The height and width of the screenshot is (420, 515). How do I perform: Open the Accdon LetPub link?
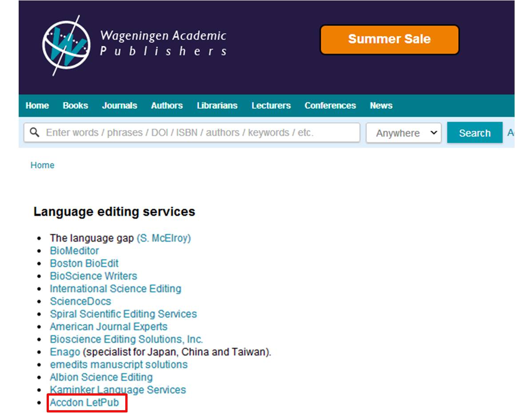(84, 402)
